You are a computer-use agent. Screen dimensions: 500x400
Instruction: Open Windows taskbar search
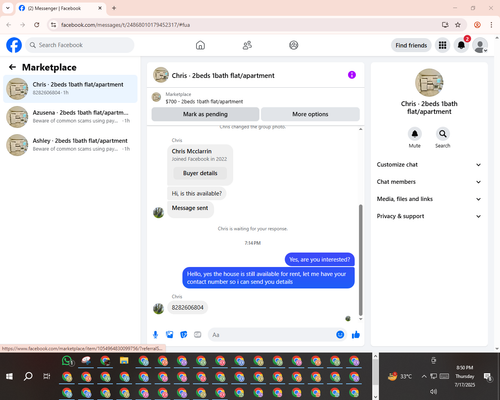[x=28, y=376]
